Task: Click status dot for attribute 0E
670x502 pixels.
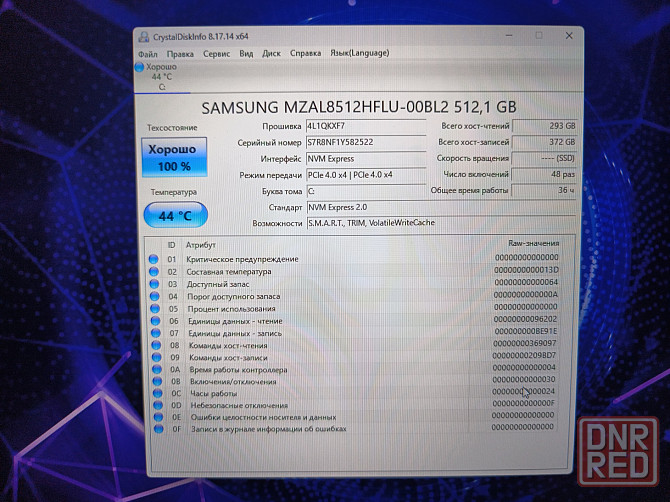Action: point(159,417)
